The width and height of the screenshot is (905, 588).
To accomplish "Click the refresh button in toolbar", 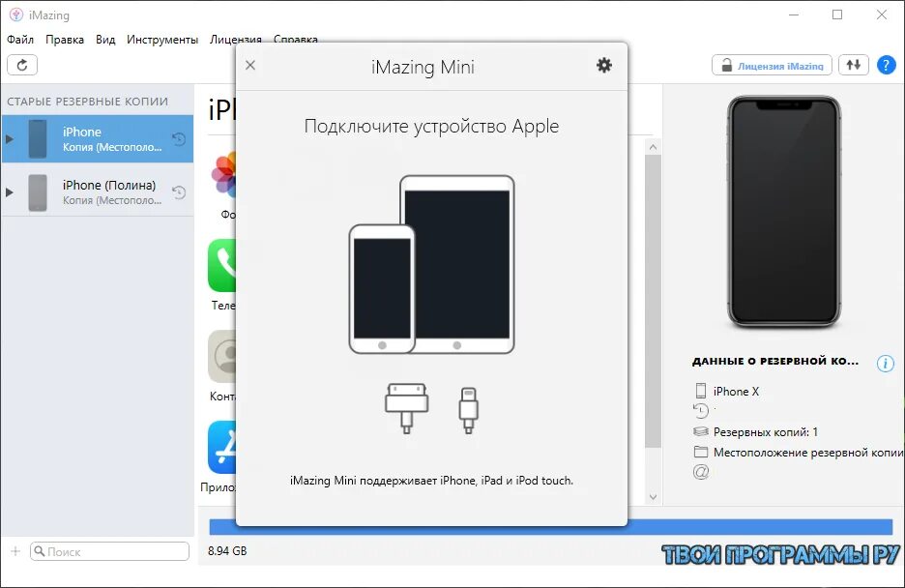I will tap(22, 65).
